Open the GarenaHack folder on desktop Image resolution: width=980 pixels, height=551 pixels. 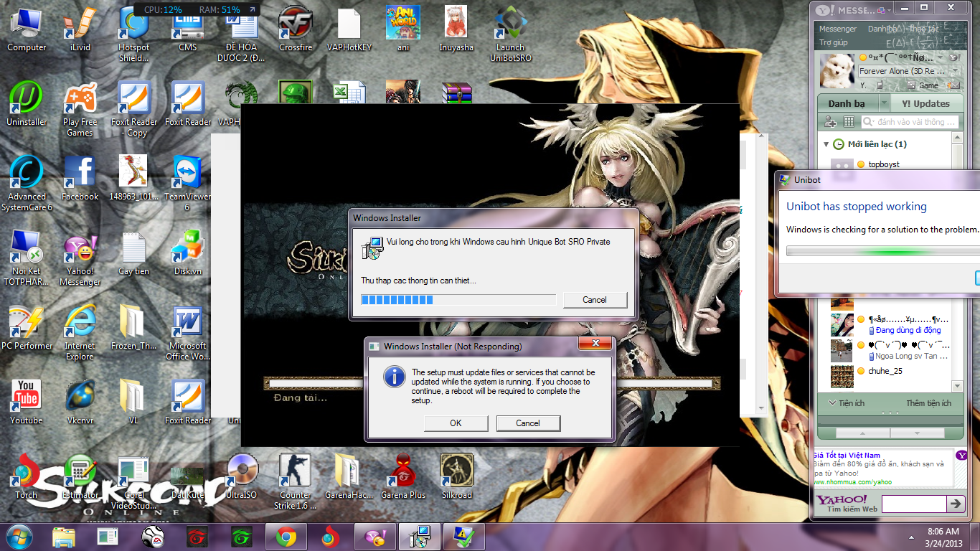pos(349,477)
